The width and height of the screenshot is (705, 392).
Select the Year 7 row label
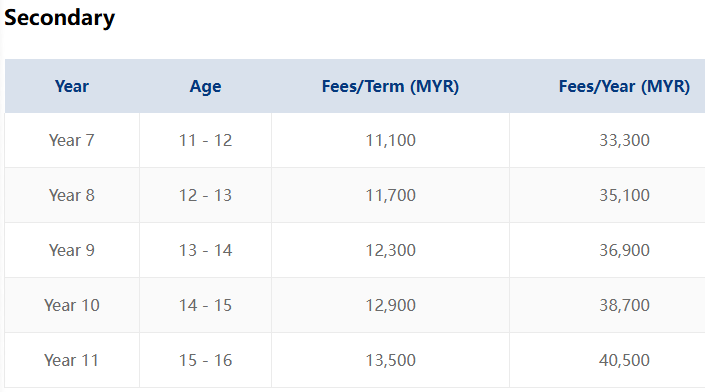[x=71, y=140]
